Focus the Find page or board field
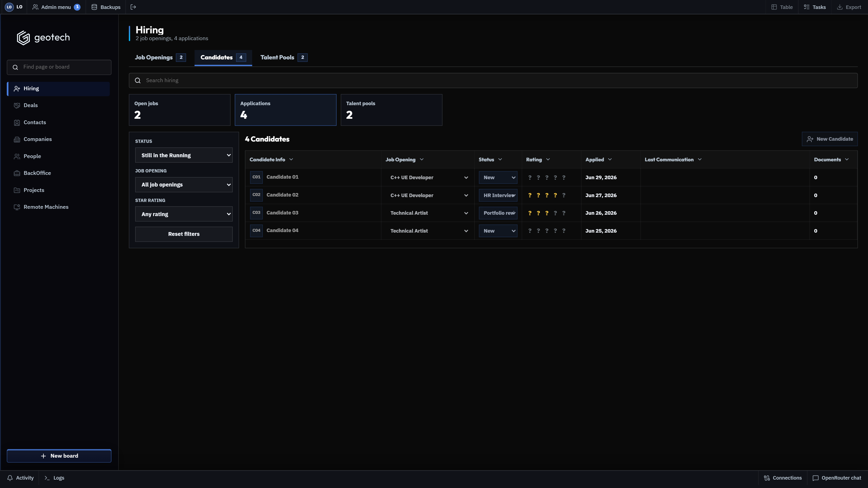 pyautogui.click(x=59, y=67)
